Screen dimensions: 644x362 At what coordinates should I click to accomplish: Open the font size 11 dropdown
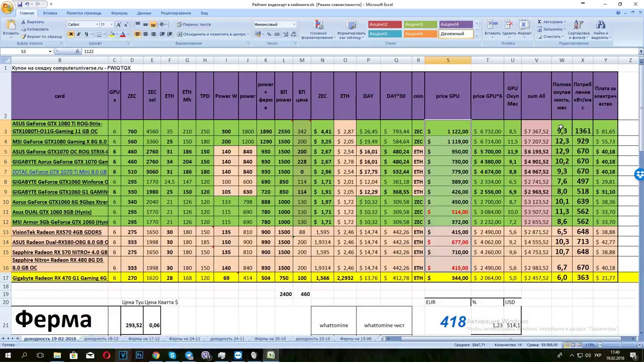pyautogui.click(x=112, y=25)
